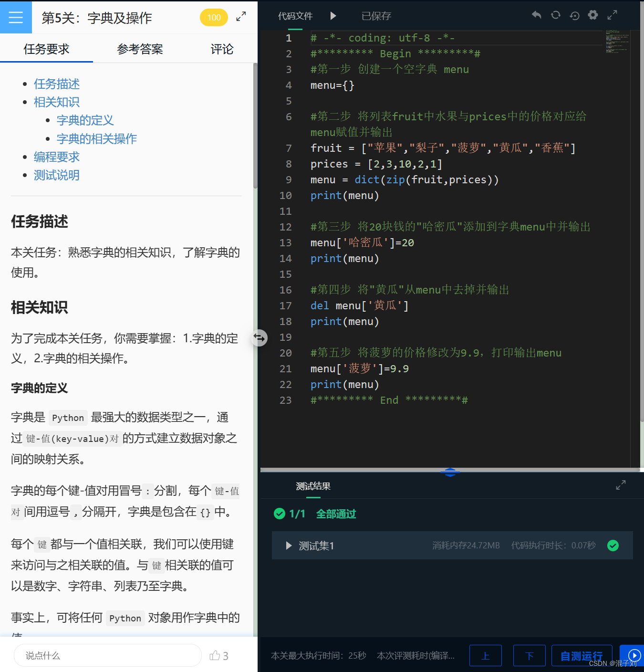Click the expand arrow beside 第5关 title
Viewport: 644px width, 672px height.
241,16
